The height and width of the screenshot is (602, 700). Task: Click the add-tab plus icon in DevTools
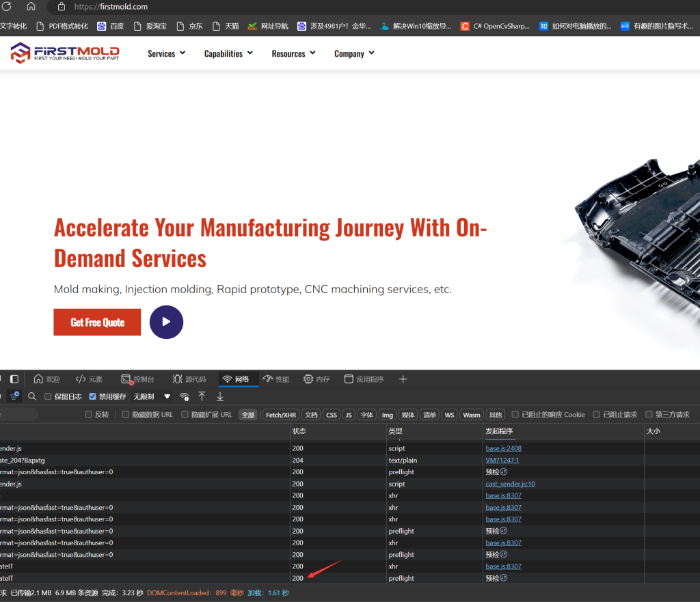[x=403, y=379]
